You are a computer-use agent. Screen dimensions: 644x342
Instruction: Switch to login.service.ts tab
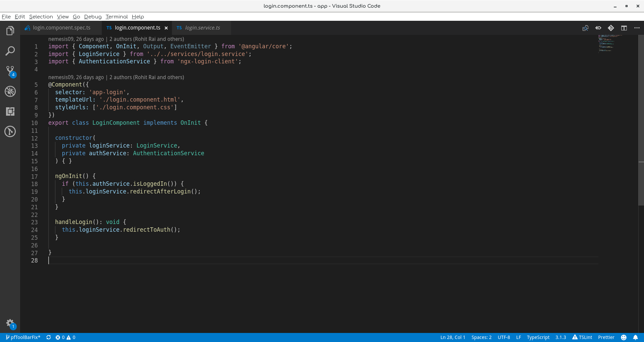click(202, 28)
